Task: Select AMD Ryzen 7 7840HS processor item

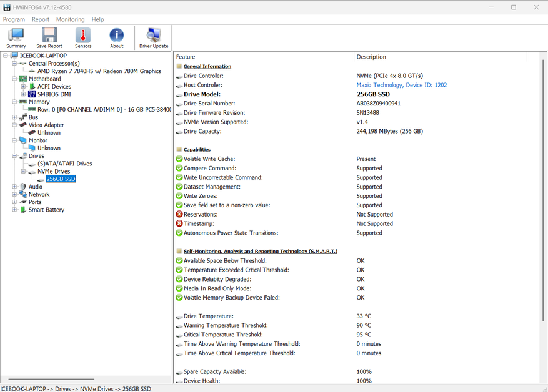Action: click(99, 71)
